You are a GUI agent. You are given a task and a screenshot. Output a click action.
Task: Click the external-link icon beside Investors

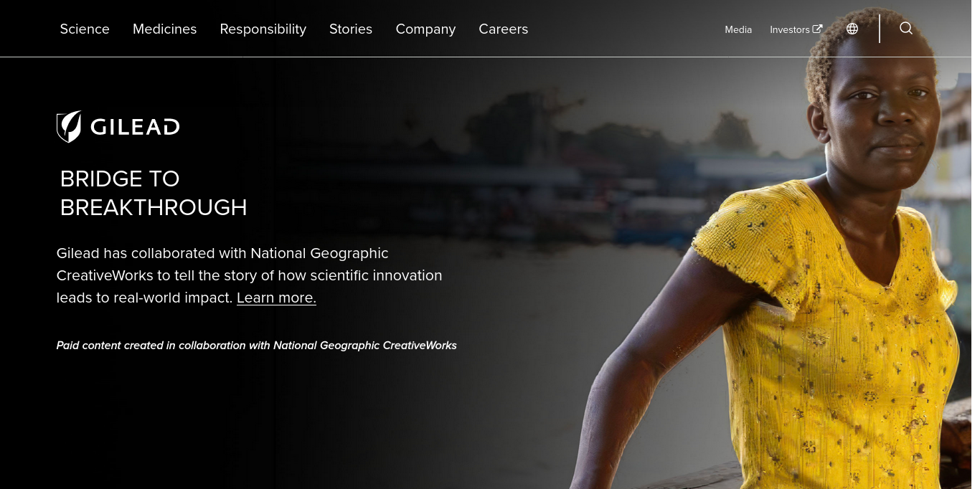tap(817, 29)
